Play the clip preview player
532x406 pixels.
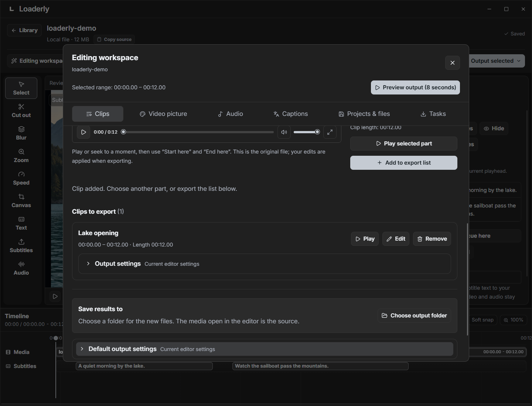83,132
